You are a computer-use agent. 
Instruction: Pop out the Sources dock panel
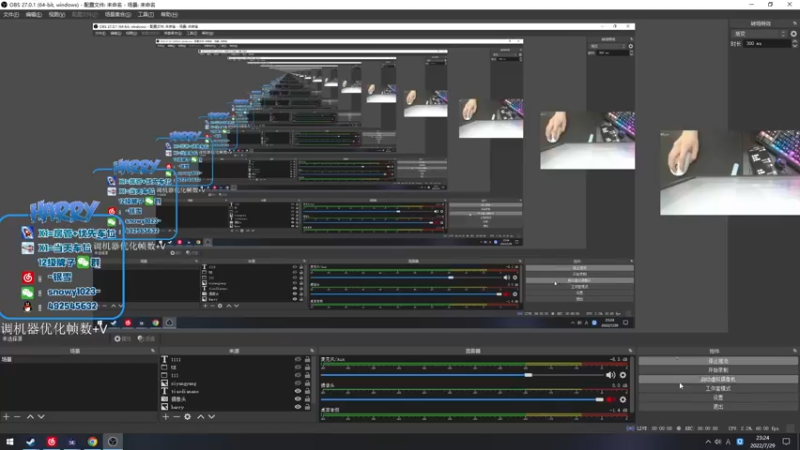tap(312, 351)
